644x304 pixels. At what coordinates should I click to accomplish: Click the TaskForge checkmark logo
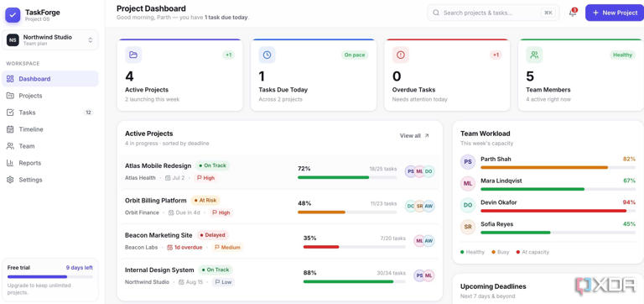tap(13, 15)
